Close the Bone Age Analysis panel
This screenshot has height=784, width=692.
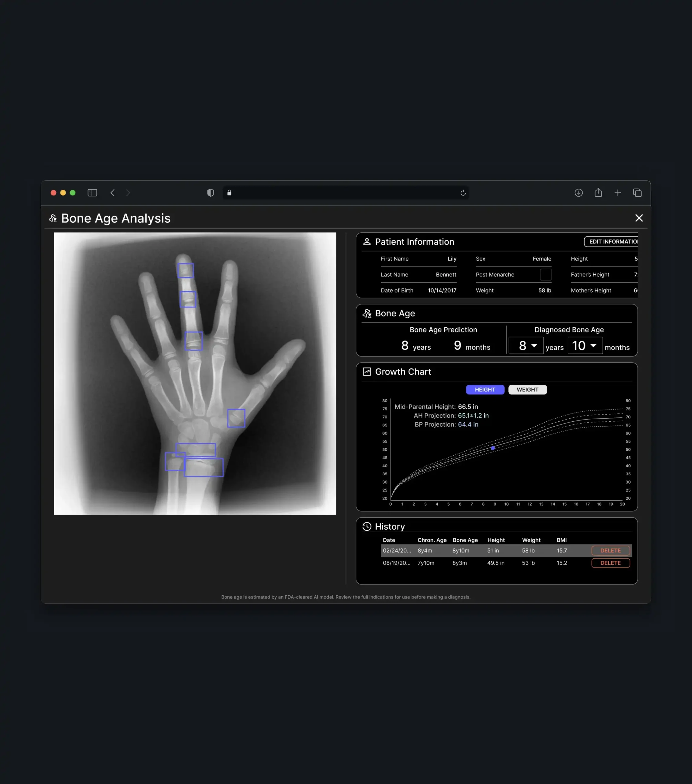click(x=639, y=218)
